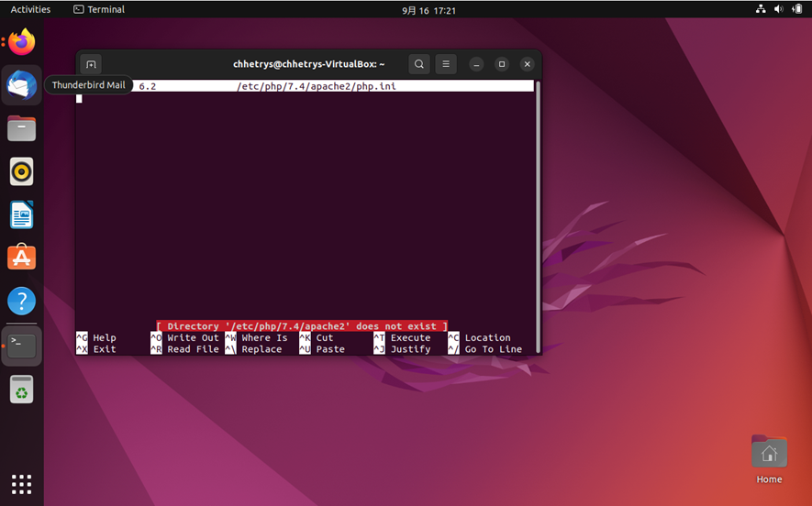Click the battery icon in system tray
The width and height of the screenshot is (812, 506).
[797, 9]
